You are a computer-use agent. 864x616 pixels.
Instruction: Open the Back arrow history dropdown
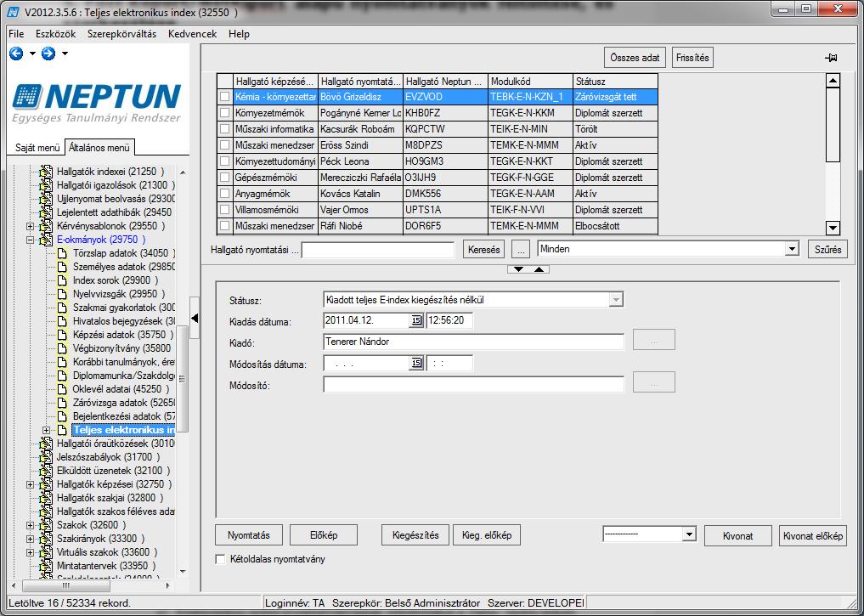(32, 54)
